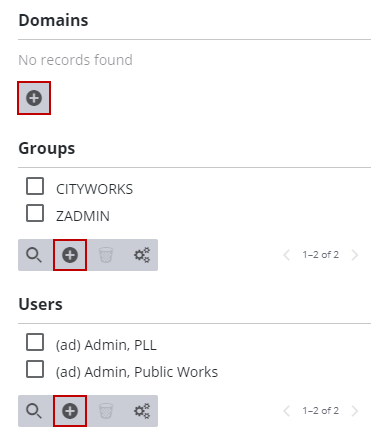Check the CITYWORKS group checkbox
This screenshot has height=443, width=390.
point(35,186)
